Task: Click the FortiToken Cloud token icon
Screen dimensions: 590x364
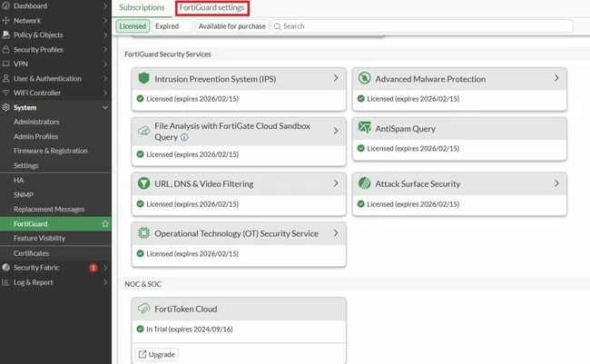Action: pyautogui.click(x=143, y=309)
